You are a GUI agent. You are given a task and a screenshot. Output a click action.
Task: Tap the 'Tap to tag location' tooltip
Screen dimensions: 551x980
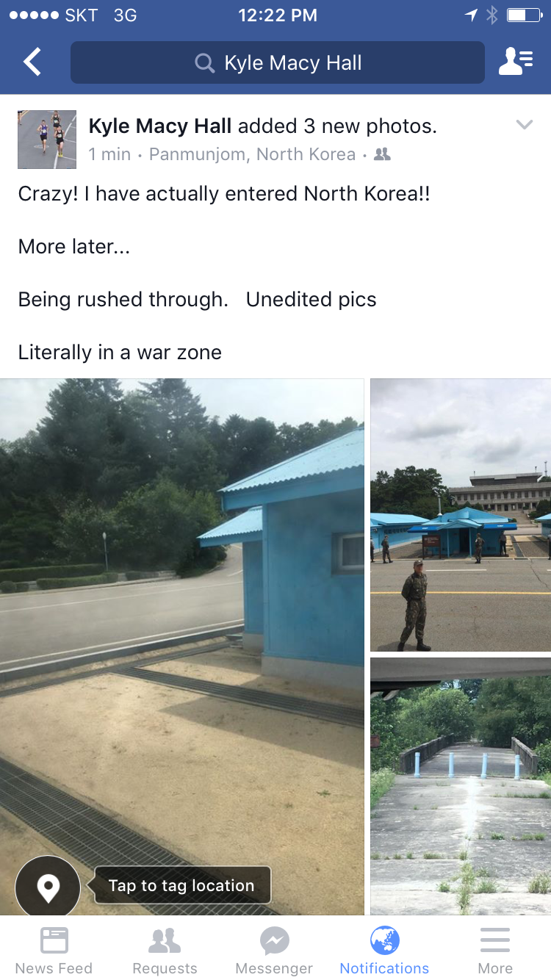(x=181, y=885)
